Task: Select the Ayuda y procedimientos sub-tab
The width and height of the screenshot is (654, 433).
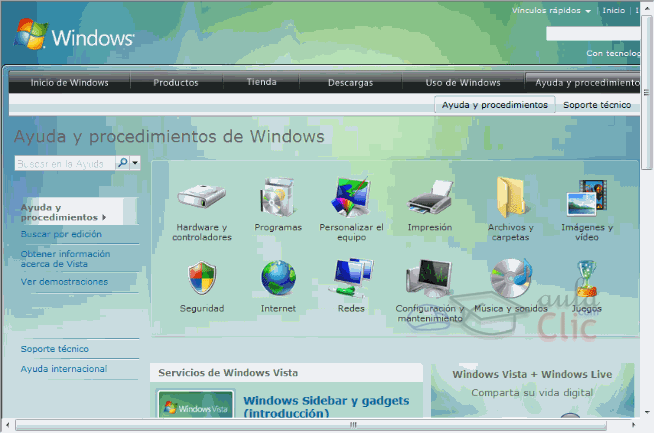Action: pos(495,105)
